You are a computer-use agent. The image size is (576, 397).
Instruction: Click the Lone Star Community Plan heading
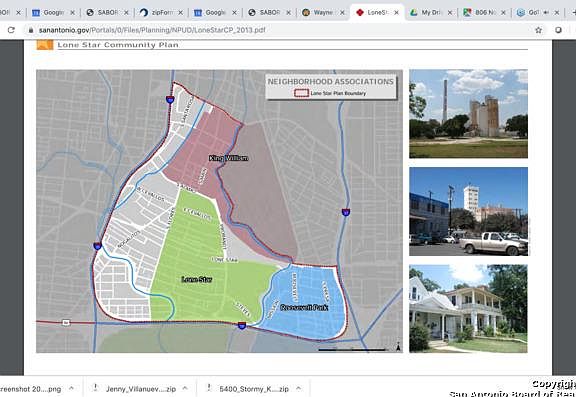118,45
